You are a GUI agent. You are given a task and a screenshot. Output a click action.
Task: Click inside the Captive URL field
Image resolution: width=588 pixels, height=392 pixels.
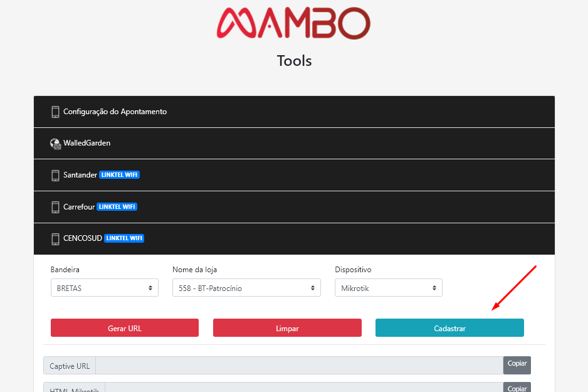point(299,366)
